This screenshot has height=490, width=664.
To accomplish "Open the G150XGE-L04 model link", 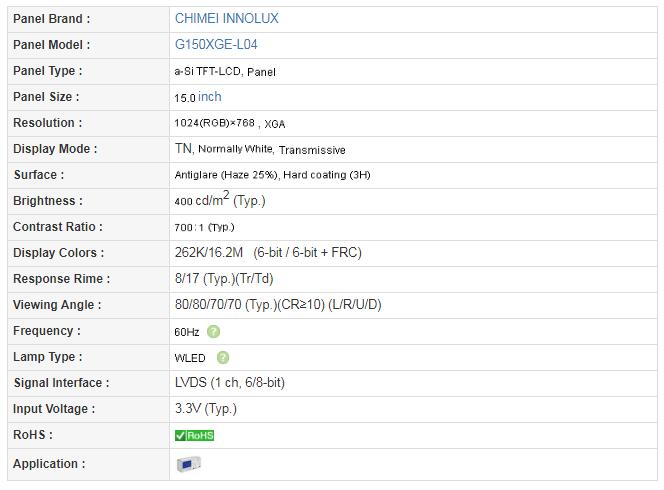I will 216,44.
